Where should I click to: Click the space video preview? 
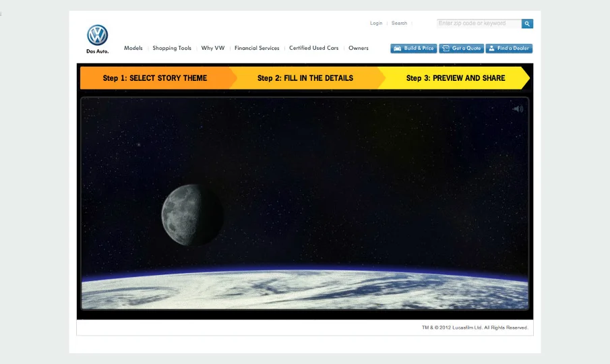pos(305,204)
